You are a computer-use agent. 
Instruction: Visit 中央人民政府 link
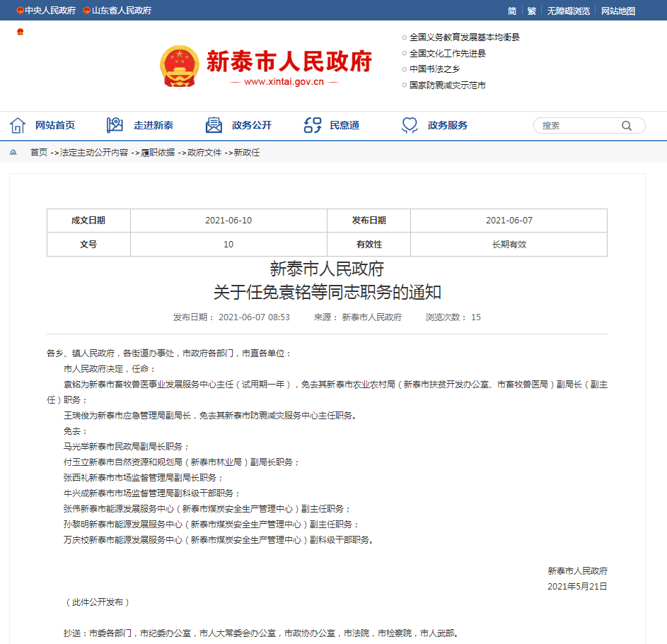pyautogui.click(x=50, y=11)
